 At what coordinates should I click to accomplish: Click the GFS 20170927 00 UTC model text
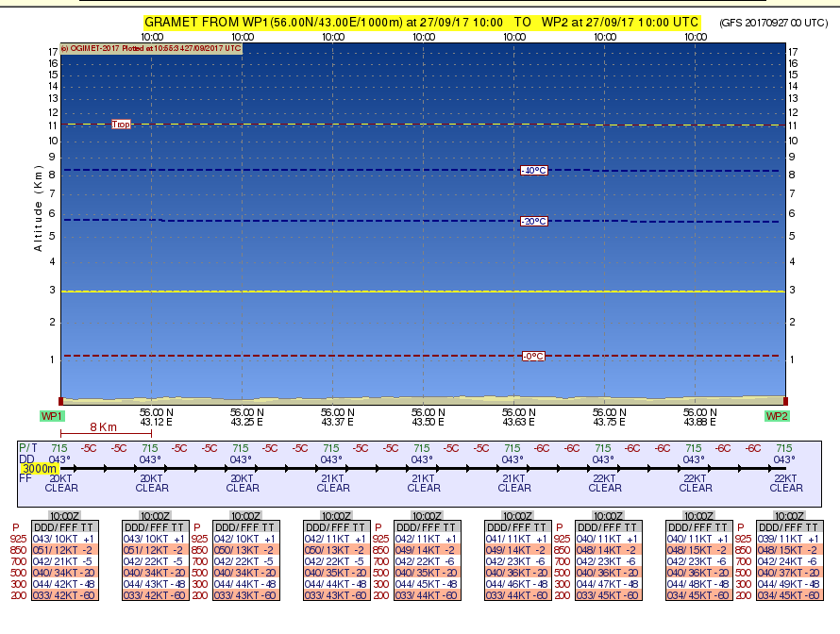pos(776,22)
